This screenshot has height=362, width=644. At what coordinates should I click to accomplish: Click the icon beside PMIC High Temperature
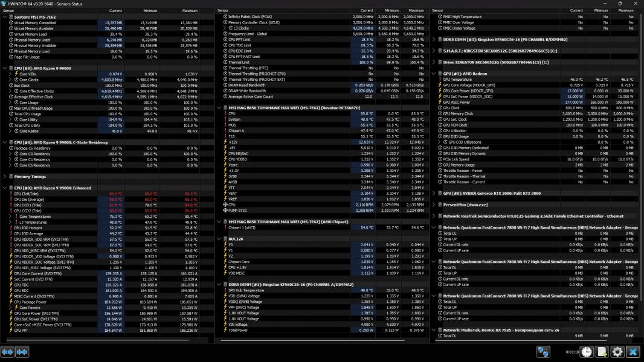tap(440, 17)
